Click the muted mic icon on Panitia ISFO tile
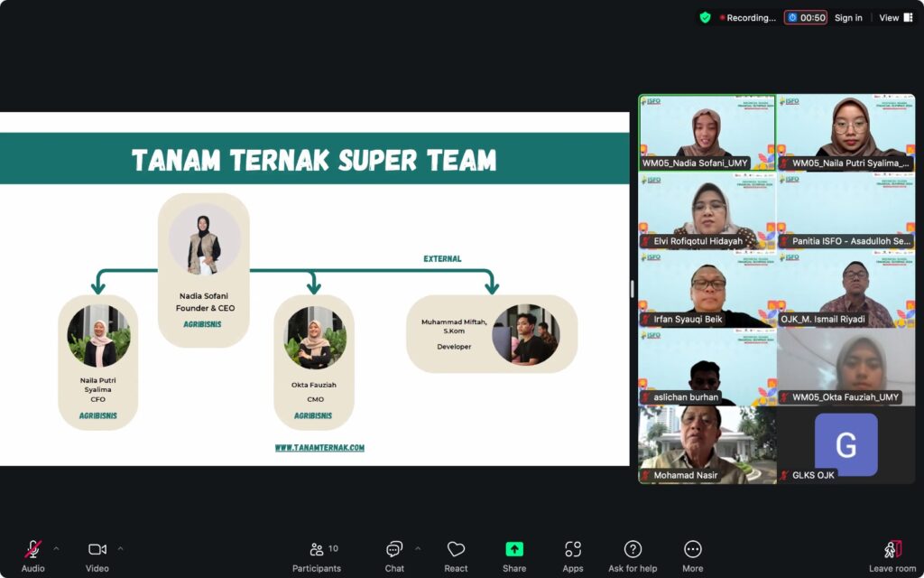 784,241
